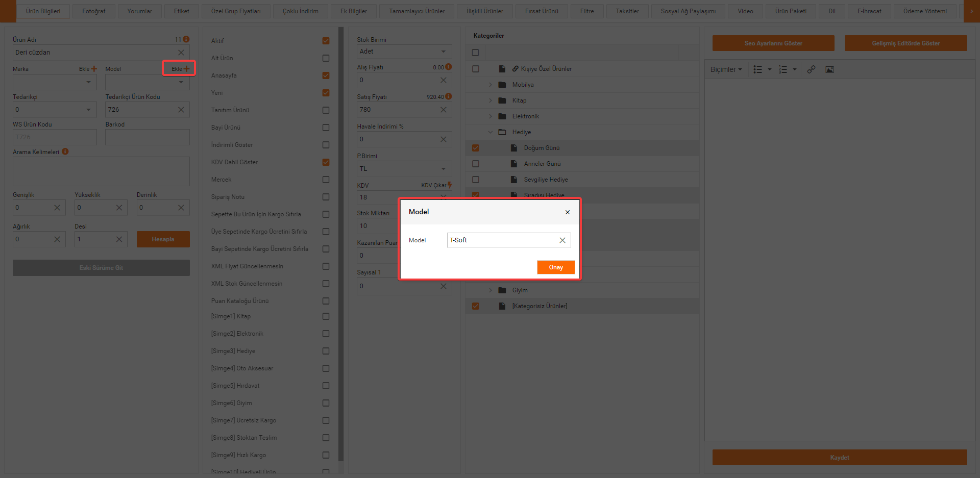Click the Arama Kelimeleri text area
The width and height of the screenshot is (980, 478).
click(x=101, y=171)
